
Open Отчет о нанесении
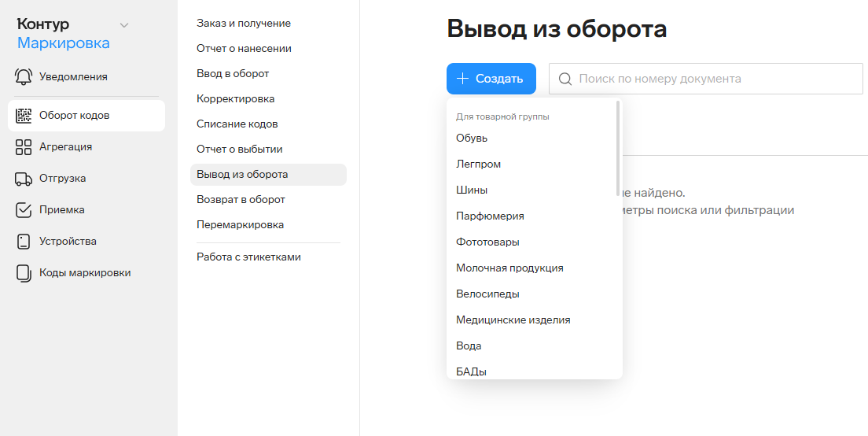[244, 48]
